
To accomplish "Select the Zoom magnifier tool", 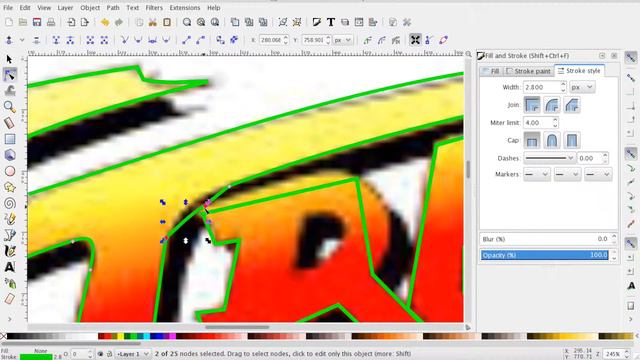I will [10, 107].
